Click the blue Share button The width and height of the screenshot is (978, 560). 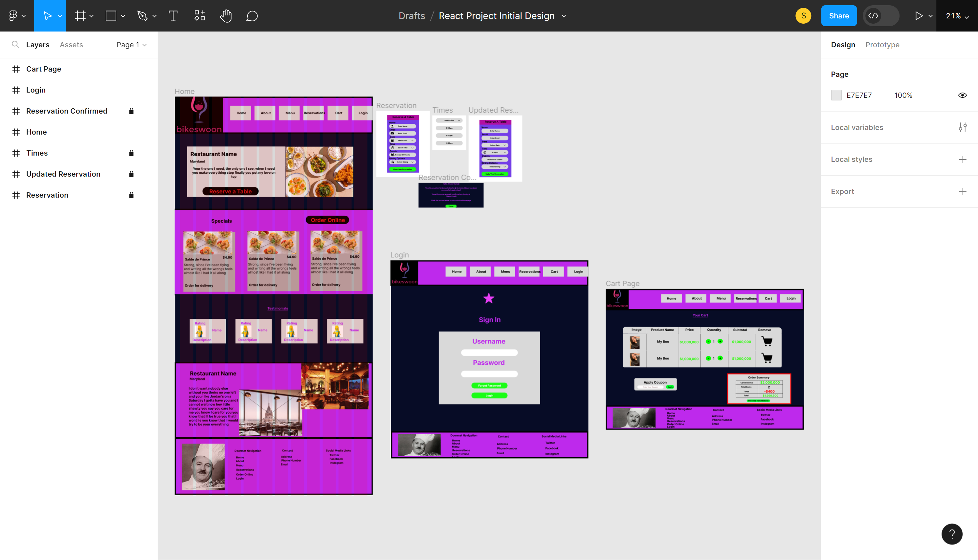pyautogui.click(x=838, y=16)
